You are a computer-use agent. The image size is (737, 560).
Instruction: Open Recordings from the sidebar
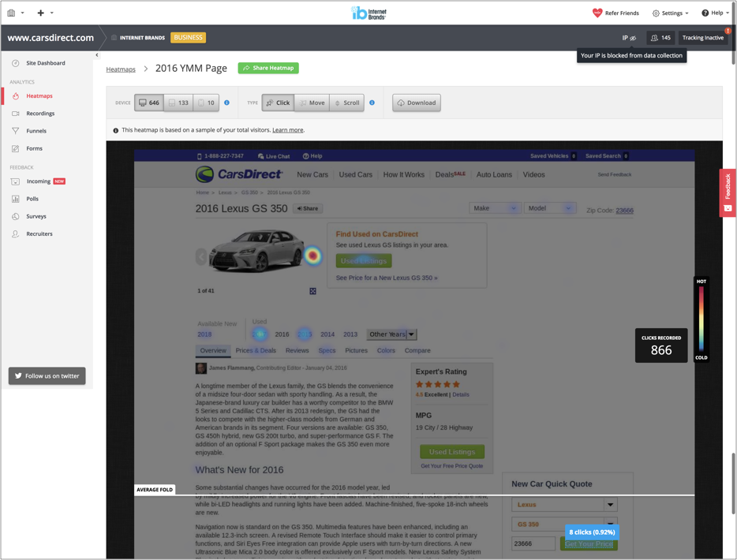(40, 114)
